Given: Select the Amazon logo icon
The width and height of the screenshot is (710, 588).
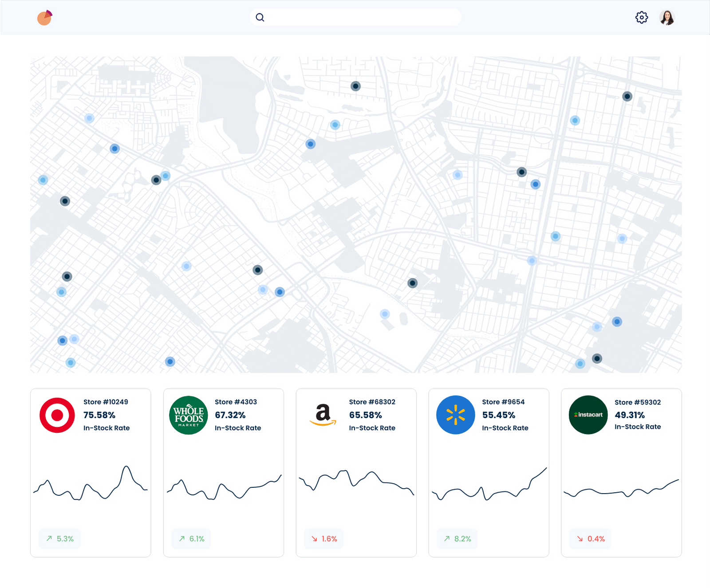Looking at the screenshot, I should pos(323,415).
